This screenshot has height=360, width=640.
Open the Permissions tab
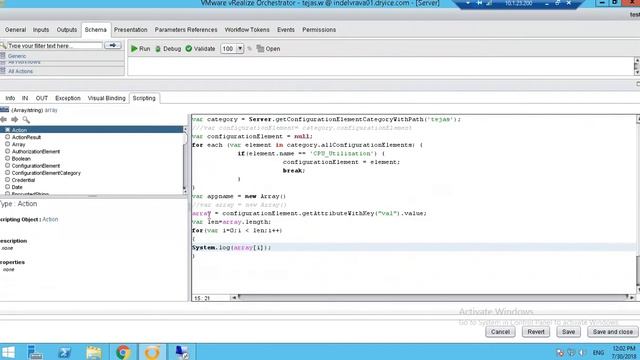(319, 30)
